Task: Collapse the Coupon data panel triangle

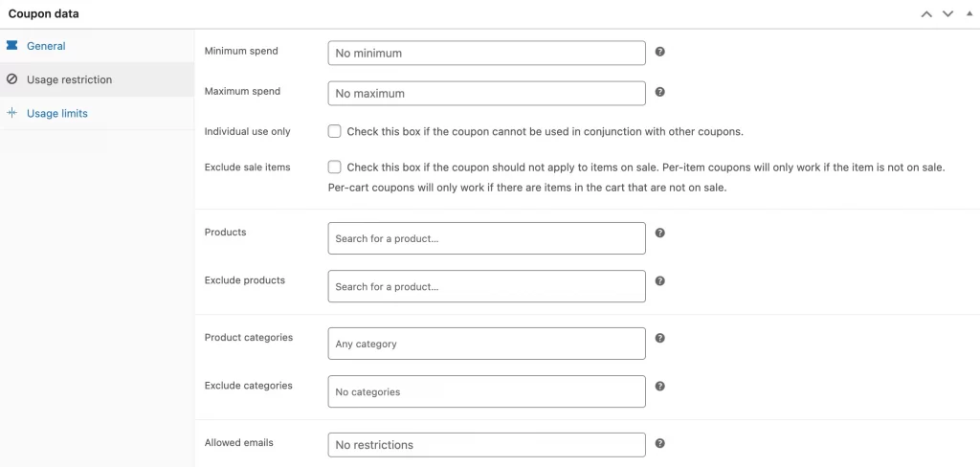Action: (x=969, y=13)
